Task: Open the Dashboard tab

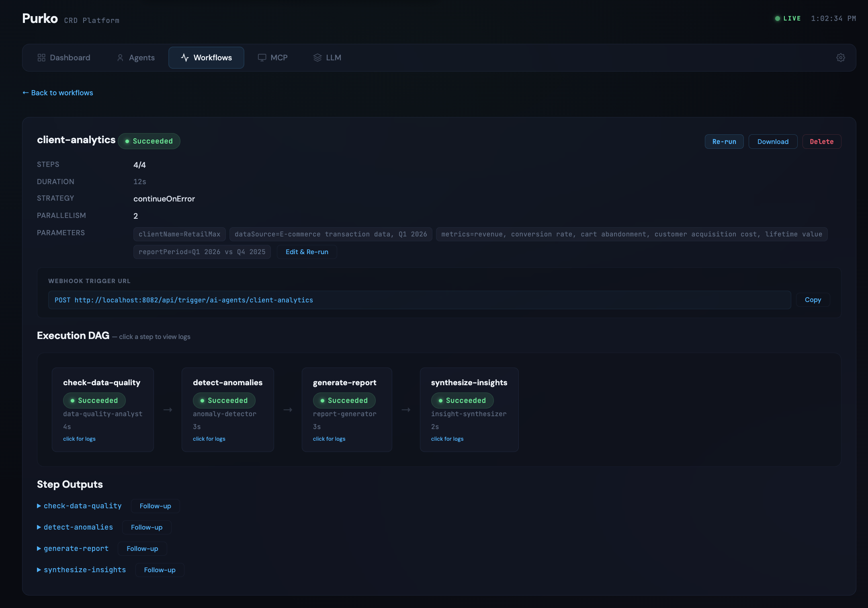Action: pyautogui.click(x=64, y=58)
